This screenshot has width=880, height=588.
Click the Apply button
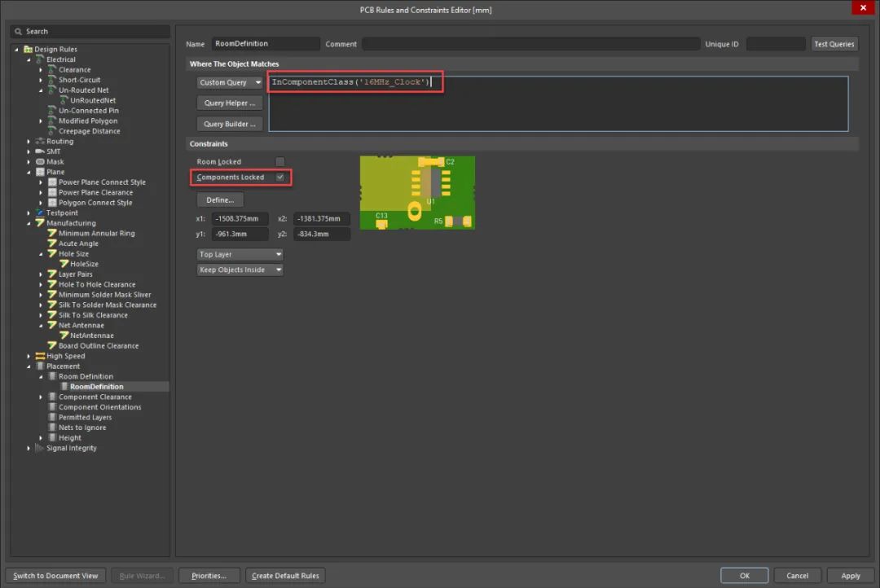tap(850, 576)
